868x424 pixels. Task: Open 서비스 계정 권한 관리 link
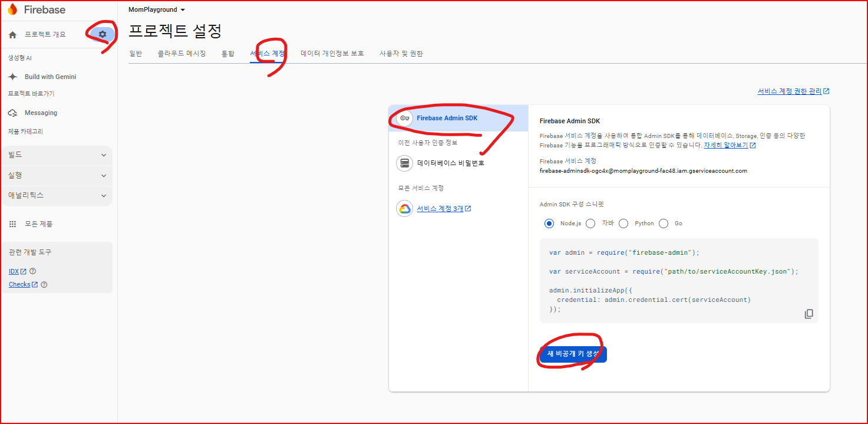coord(789,91)
